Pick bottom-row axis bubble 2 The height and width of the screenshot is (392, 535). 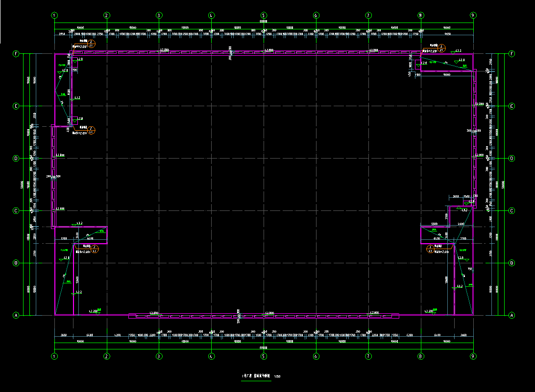point(106,357)
